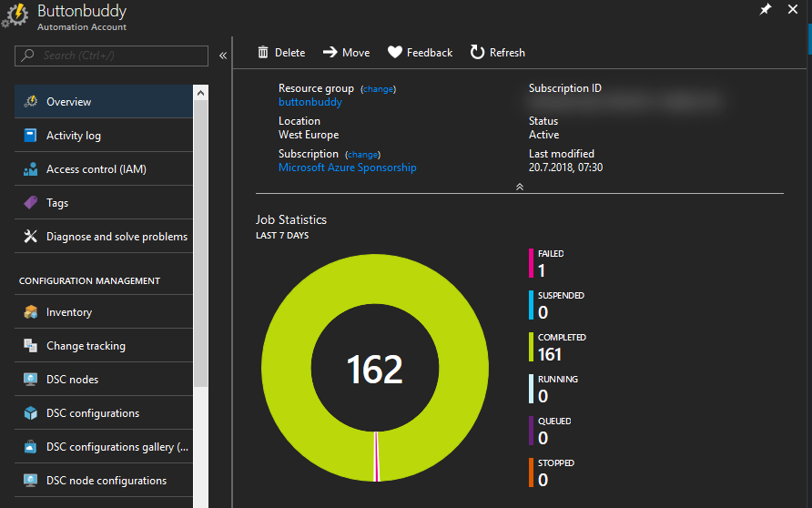
Task: Open DSC configurations
Action: pyautogui.click(x=104, y=412)
